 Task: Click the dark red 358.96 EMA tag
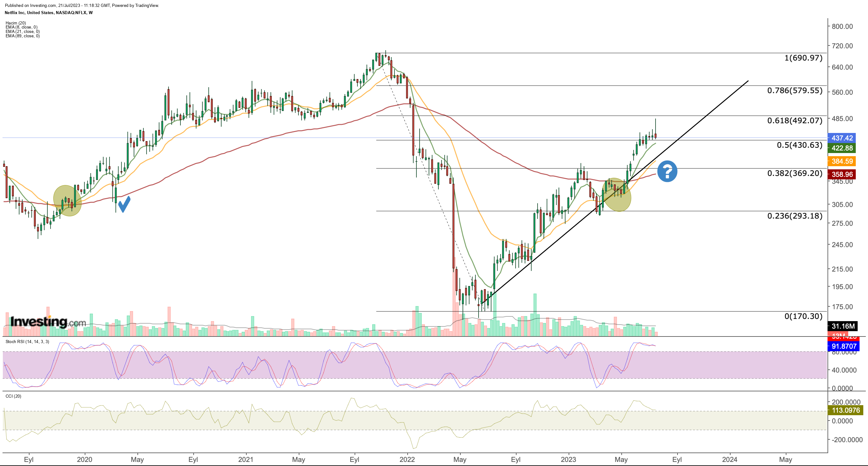tap(842, 174)
